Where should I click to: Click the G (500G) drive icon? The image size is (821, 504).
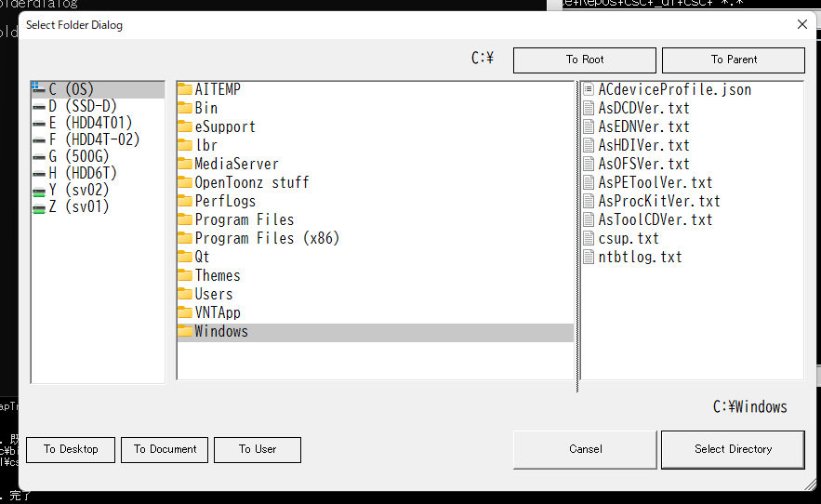coord(39,156)
